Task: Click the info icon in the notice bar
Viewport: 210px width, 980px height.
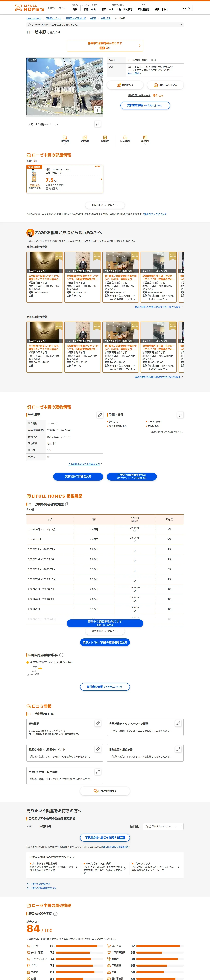Action: 29,25
